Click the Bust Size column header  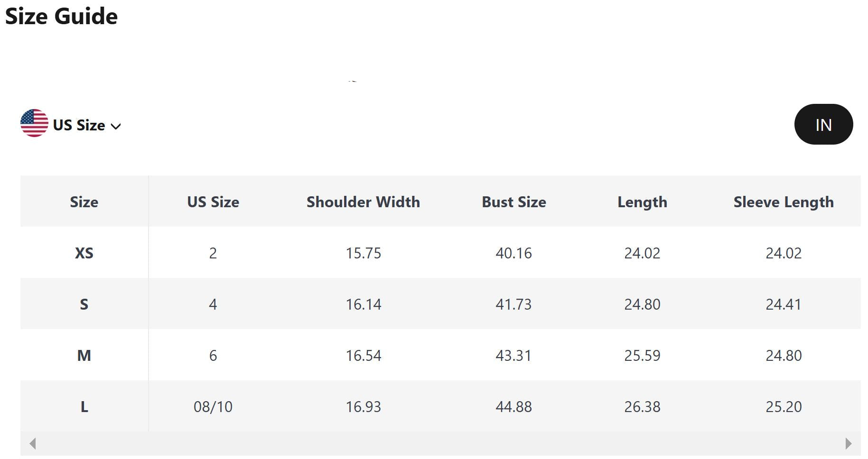(x=513, y=202)
